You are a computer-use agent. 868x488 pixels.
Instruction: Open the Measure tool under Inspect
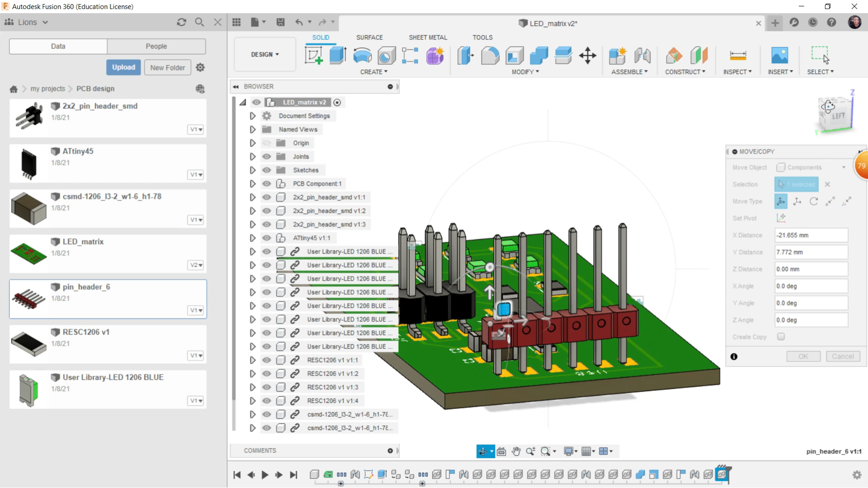click(x=738, y=56)
